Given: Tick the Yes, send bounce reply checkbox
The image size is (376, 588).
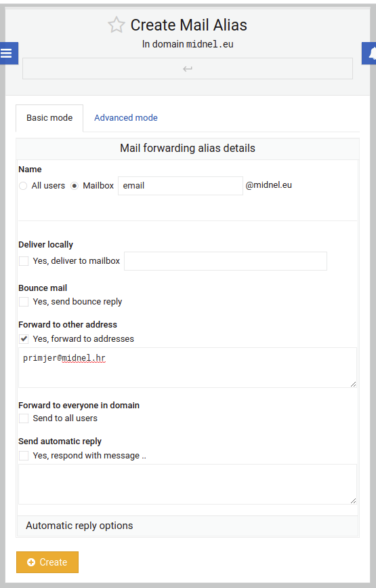Looking at the screenshot, I should (x=24, y=302).
